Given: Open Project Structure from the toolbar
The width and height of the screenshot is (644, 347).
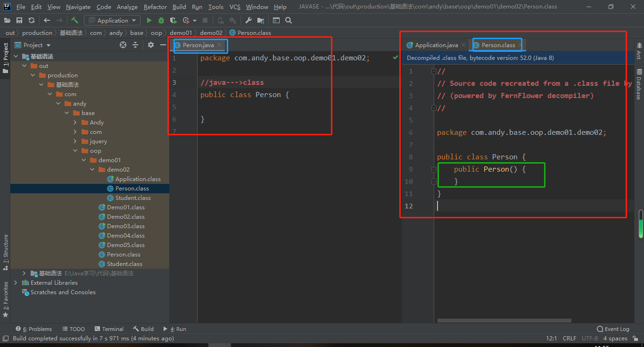Looking at the screenshot, I should point(261,20).
